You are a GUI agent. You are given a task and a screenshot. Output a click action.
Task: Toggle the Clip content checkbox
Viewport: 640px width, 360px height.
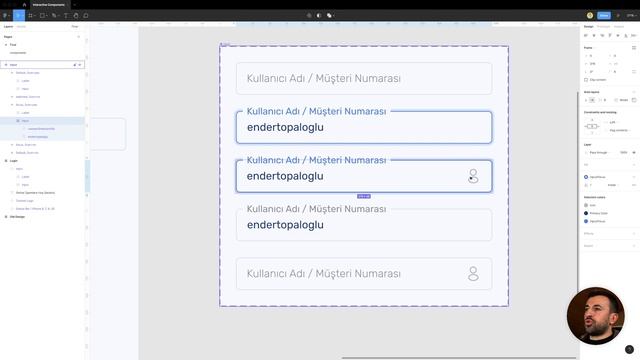(586, 80)
